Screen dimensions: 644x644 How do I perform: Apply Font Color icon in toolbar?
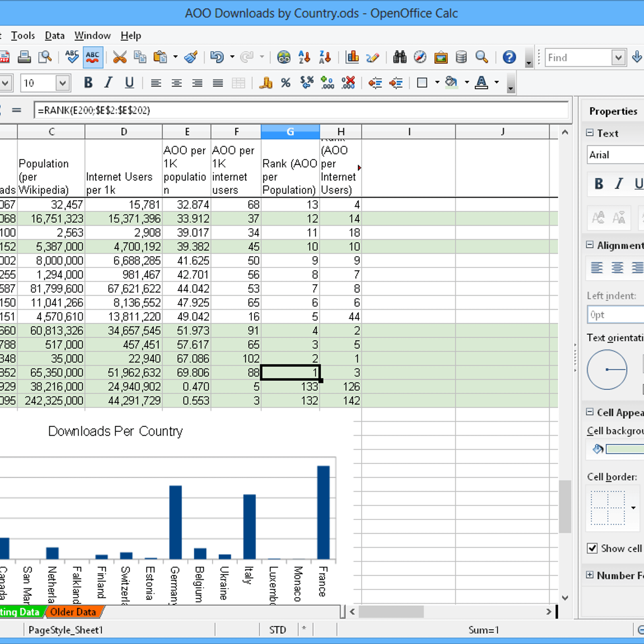tap(481, 83)
